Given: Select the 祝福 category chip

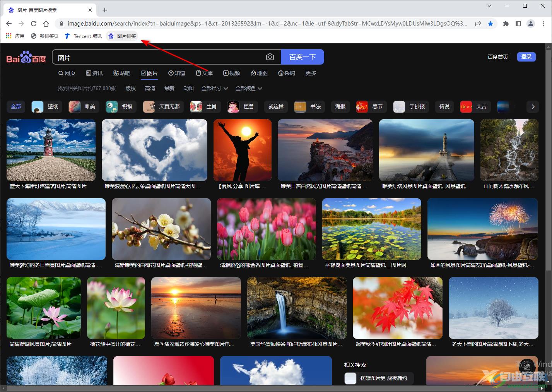Looking at the screenshot, I should coord(121,106).
